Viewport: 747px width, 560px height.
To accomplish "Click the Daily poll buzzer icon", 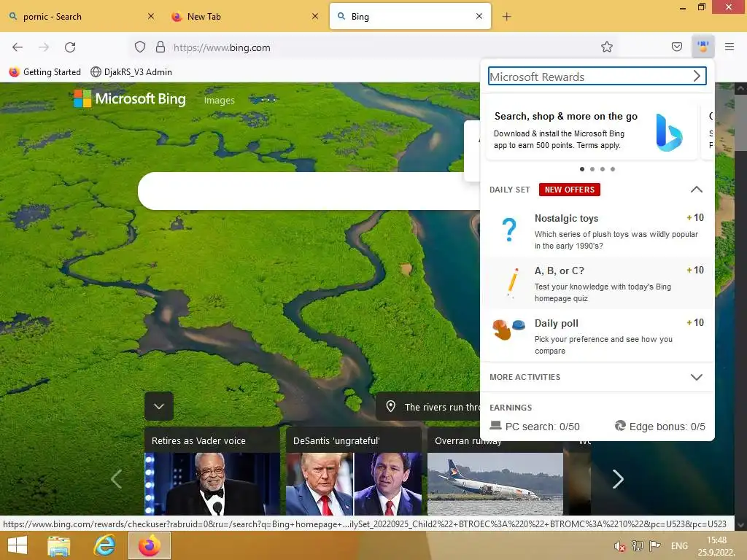I will (x=508, y=329).
